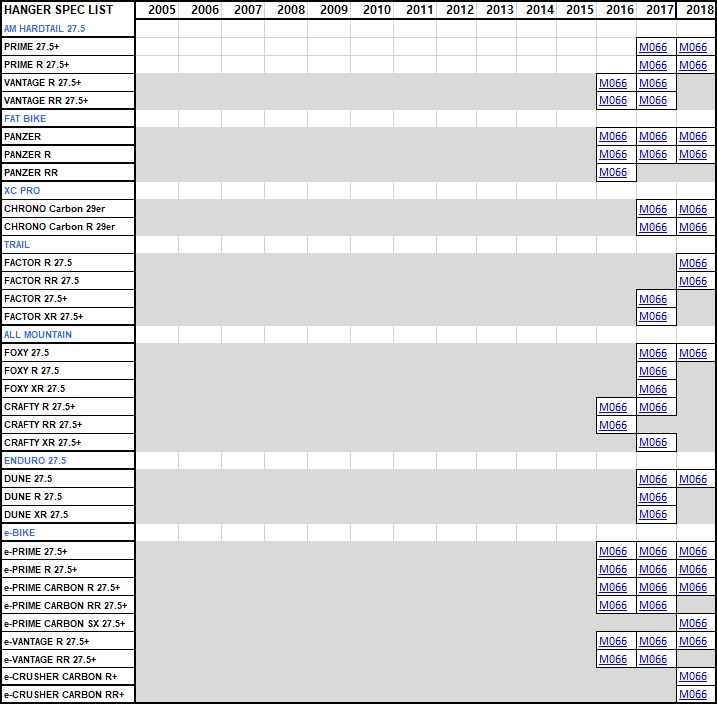Open e-CRUSHER CARBON RR+ 2018 M066 link
Viewport: 717px width, 704px height.
693,694
